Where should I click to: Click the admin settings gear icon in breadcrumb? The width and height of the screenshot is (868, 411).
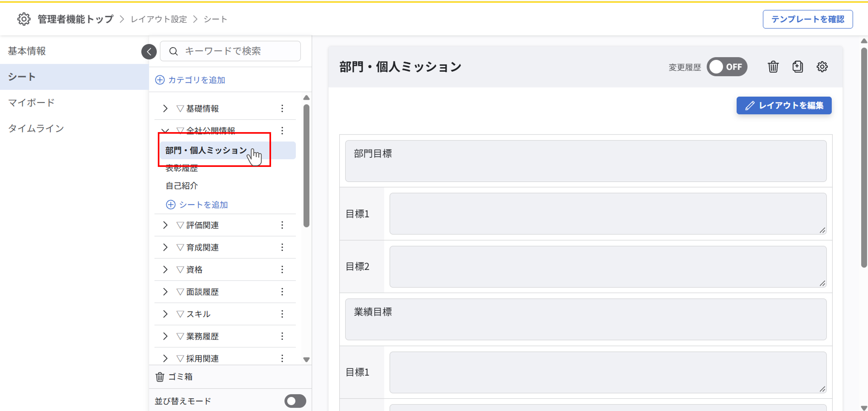(x=24, y=19)
